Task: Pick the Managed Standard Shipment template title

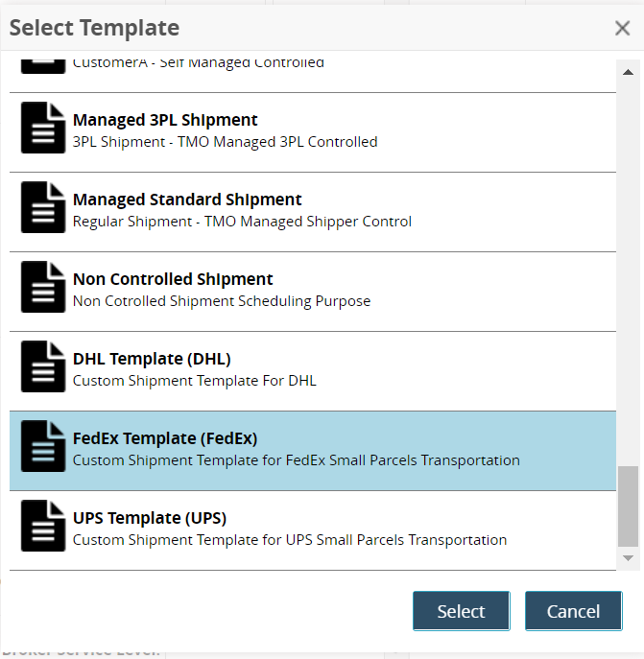Action: 187,200
